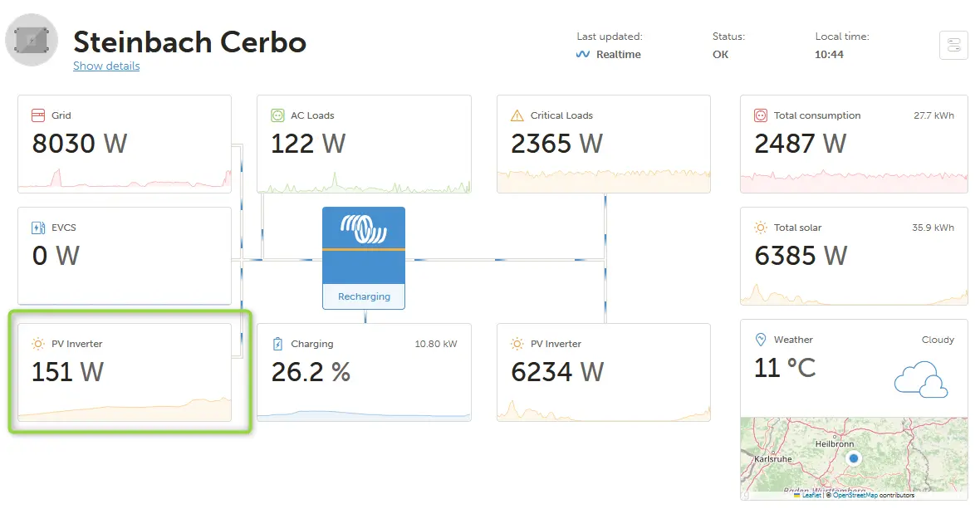The width and height of the screenshot is (980, 519).
Task: Open the Leaflet attribution link
Action: click(x=811, y=495)
